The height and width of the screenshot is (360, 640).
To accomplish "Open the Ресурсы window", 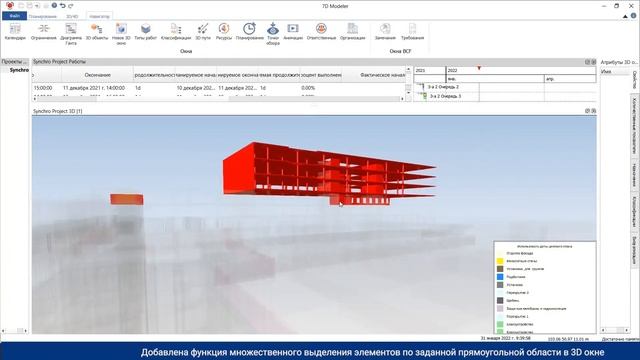I will click(224, 31).
